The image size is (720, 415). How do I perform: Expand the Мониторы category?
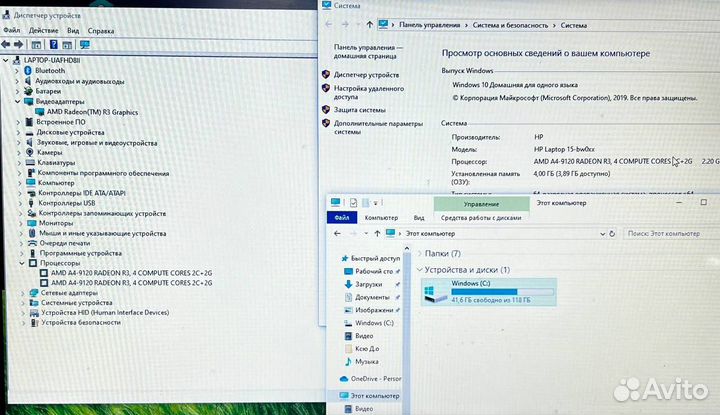click(x=20, y=223)
